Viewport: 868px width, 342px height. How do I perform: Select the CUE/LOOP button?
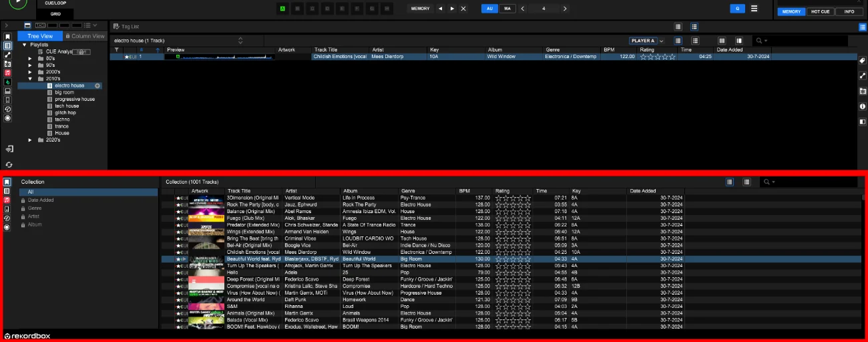(55, 3)
